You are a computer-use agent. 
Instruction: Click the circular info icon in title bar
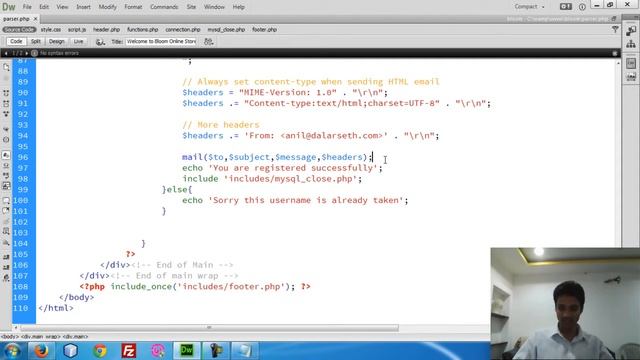[x=582, y=7]
